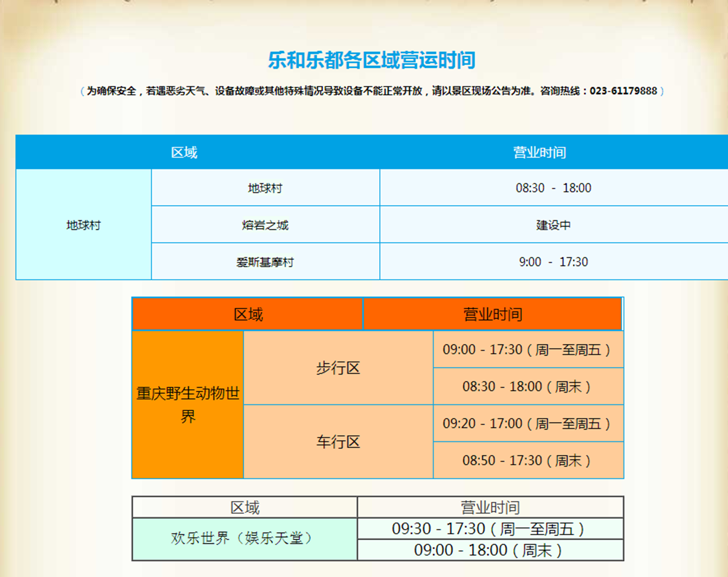Select the 重庆野生动物世界 cell
728x577 pixels.
tap(188, 404)
